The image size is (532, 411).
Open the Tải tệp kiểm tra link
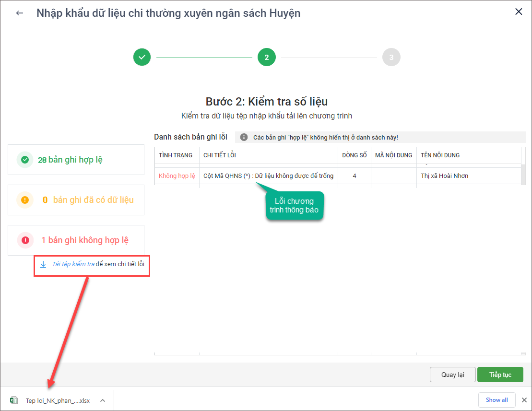[x=73, y=264]
